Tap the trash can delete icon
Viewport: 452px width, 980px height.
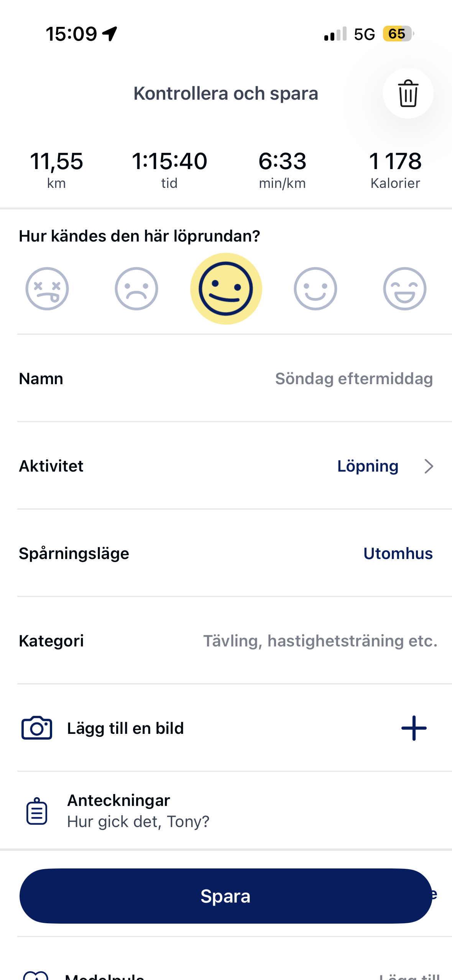408,93
